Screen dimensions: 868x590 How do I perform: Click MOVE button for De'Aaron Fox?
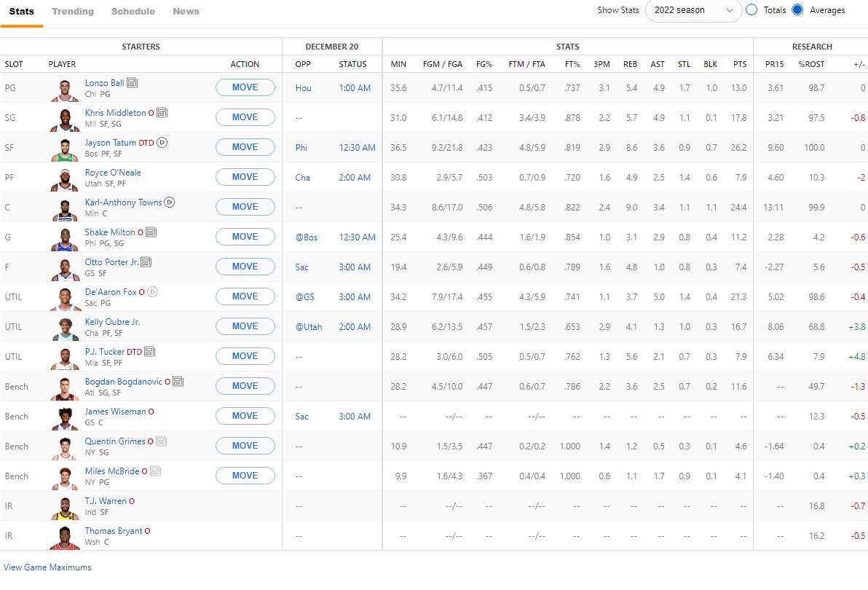tap(245, 296)
